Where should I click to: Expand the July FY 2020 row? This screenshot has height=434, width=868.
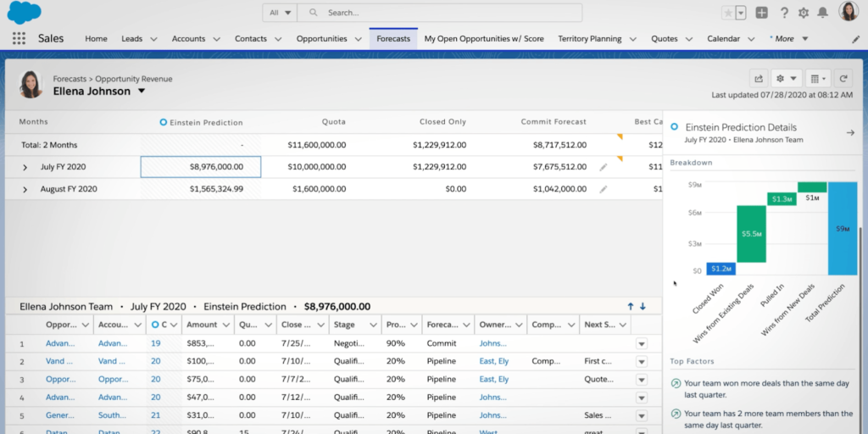(25, 167)
